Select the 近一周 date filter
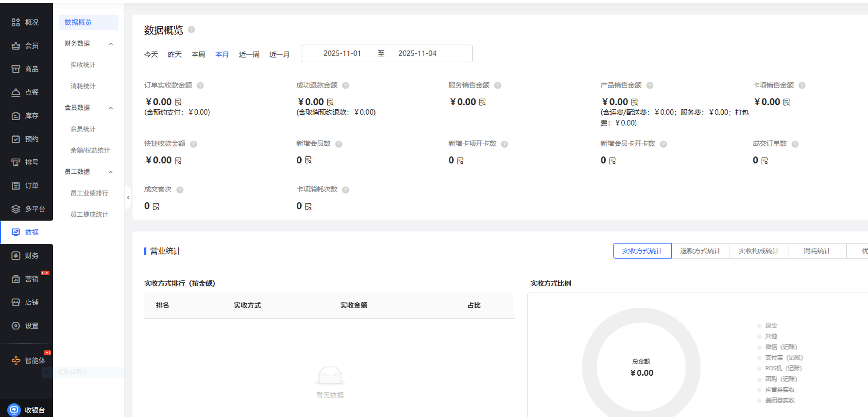This screenshot has width=868, height=417. [x=249, y=55]
